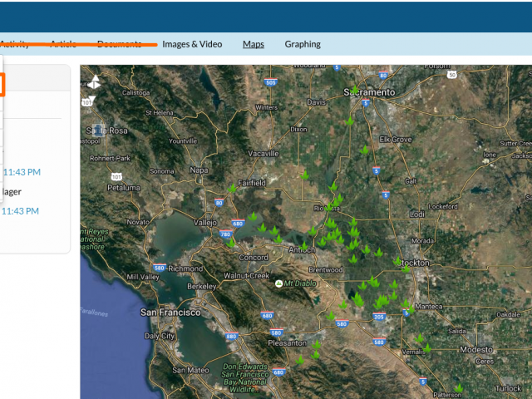Click leaf marker covering Stockton's first letter
The image size is (532, 399).
397,261
